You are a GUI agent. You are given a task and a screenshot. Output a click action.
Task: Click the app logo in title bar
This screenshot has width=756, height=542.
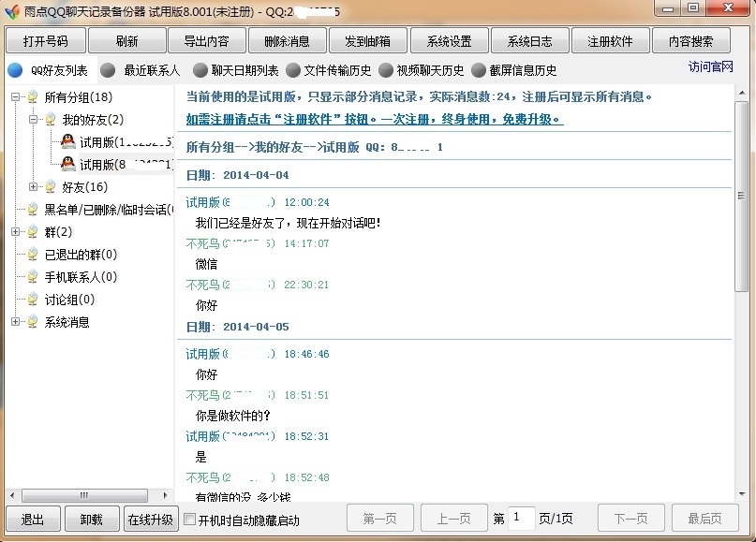[x=11, y=8]
